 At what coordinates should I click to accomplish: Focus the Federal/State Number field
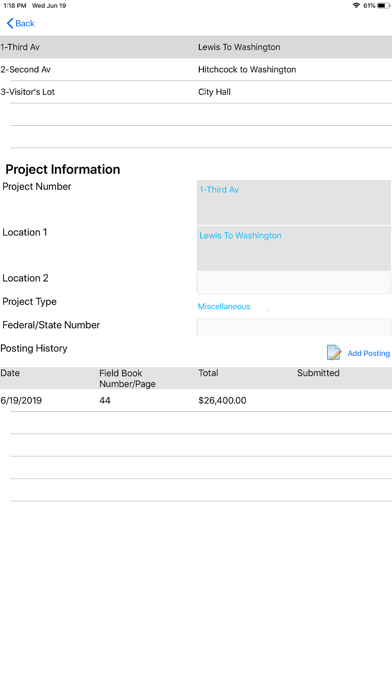[x=294, y=328]
